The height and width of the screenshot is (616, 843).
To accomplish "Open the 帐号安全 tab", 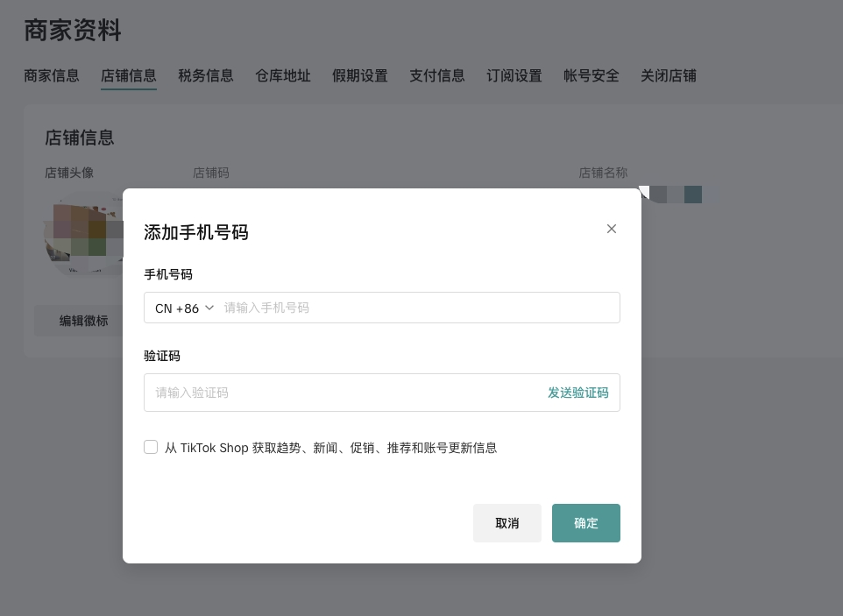I will pyautogui.click(x=592, y=76).
